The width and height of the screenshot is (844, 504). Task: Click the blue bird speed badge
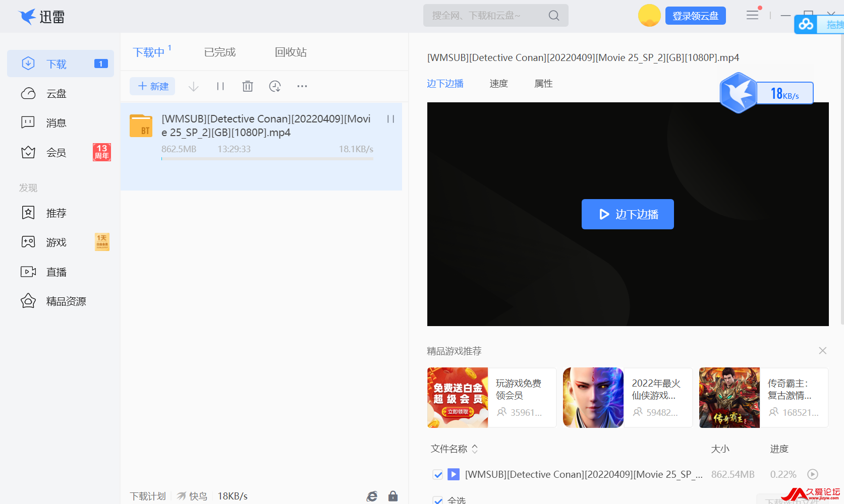[x=738, y=93]
